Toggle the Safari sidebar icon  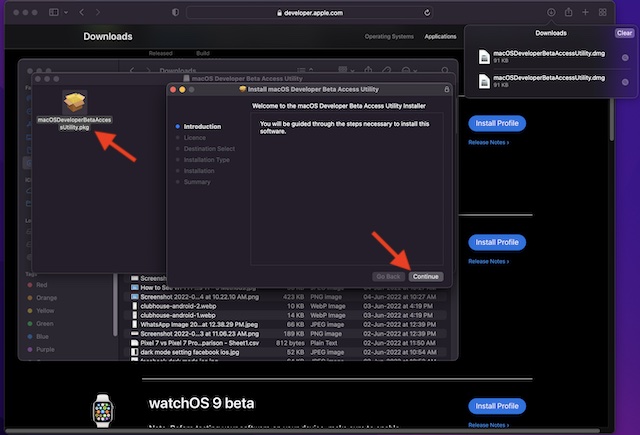(54, 12)
